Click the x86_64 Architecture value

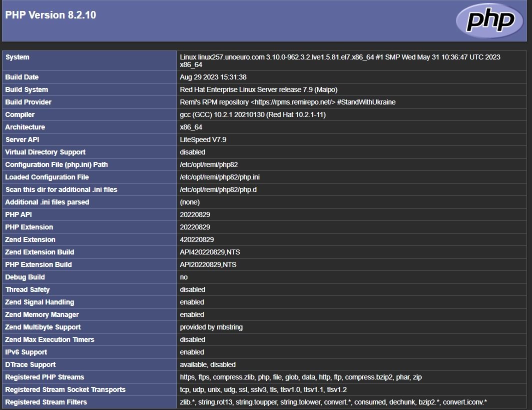191,127
